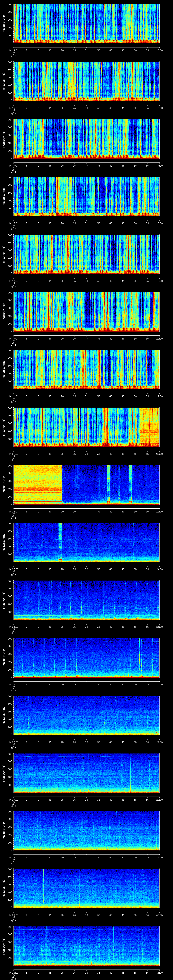Click the 14:23:00 start time label
The width and height of the screenshot is (173, 980).
(13, 569)
